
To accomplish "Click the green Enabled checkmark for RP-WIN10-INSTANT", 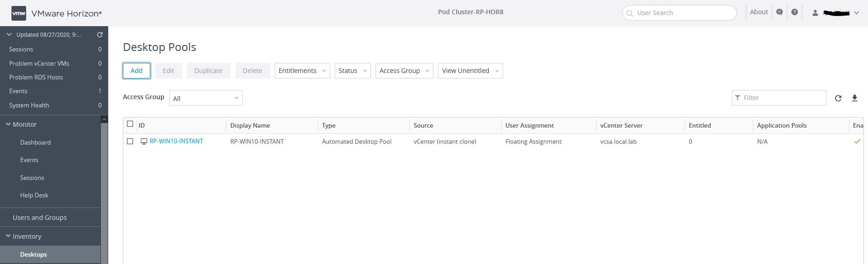I will [x=857, y=141].
